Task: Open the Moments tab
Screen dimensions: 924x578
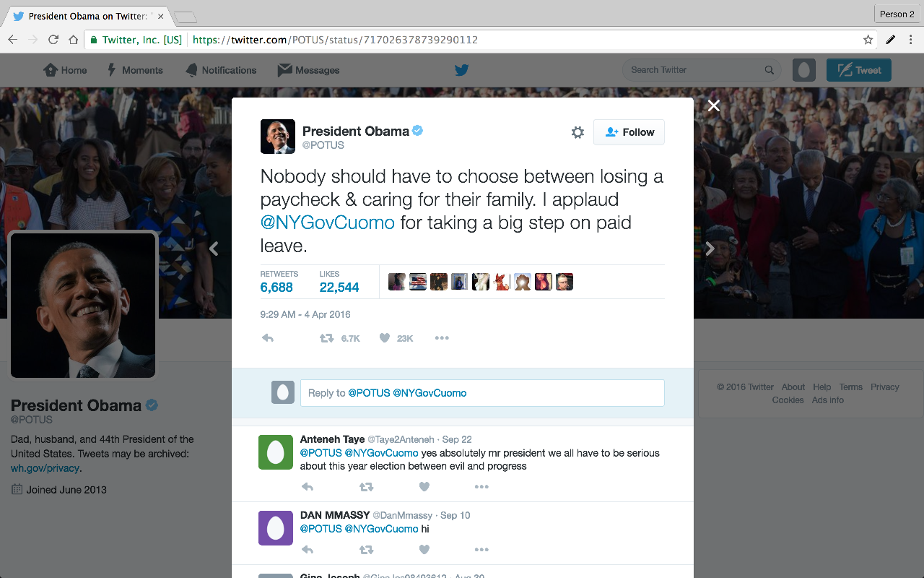Action: pos(135,70)
